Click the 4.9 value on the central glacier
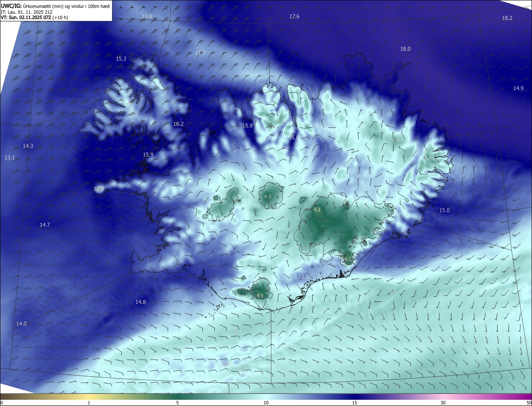532x406 pixels. (x=268, y=197)
